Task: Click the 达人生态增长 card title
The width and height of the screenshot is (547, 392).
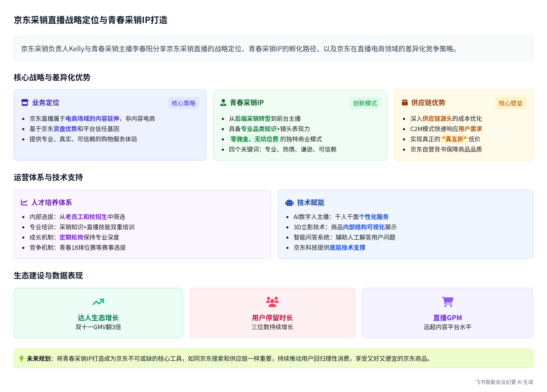Action: click(98, 317)
